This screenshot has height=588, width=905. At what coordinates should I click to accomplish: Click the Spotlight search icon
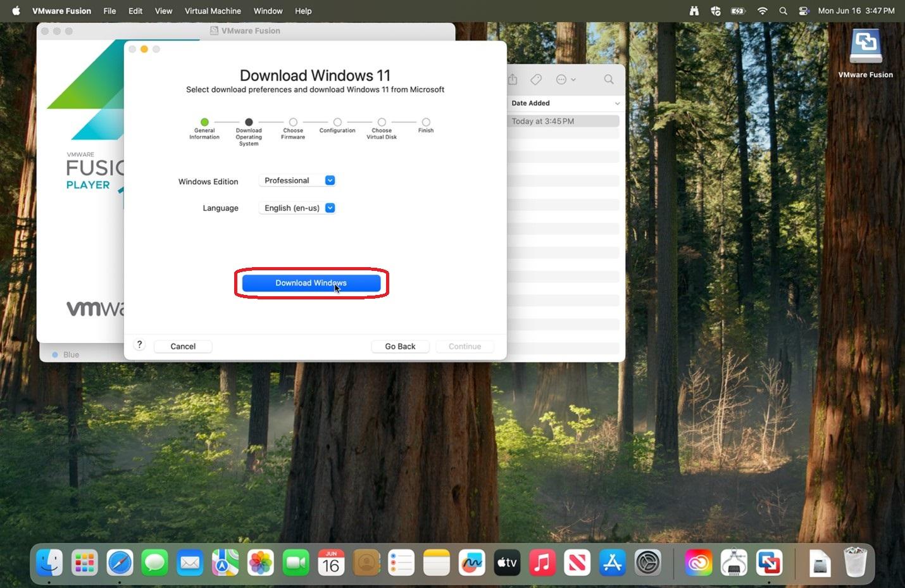783,11
